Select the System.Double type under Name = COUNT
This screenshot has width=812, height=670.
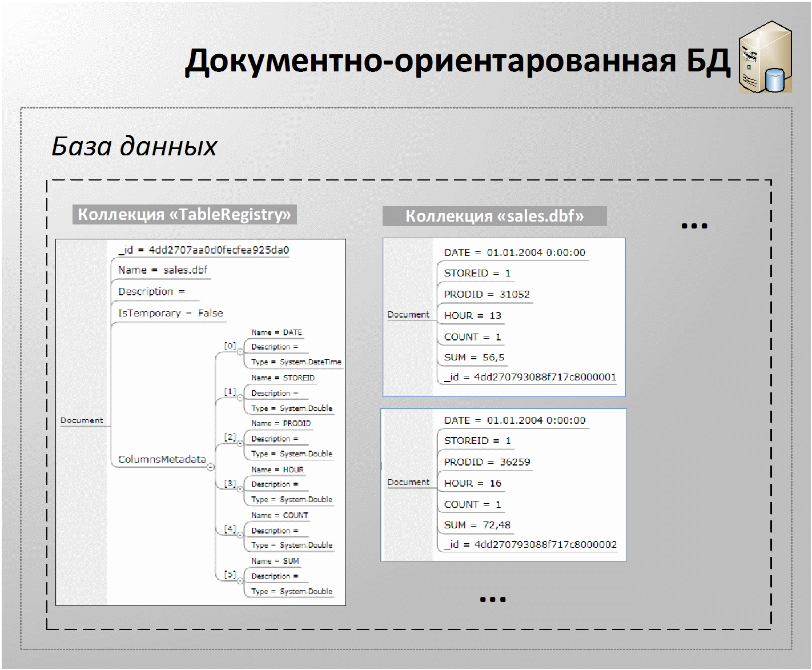(x=292, y=545)
